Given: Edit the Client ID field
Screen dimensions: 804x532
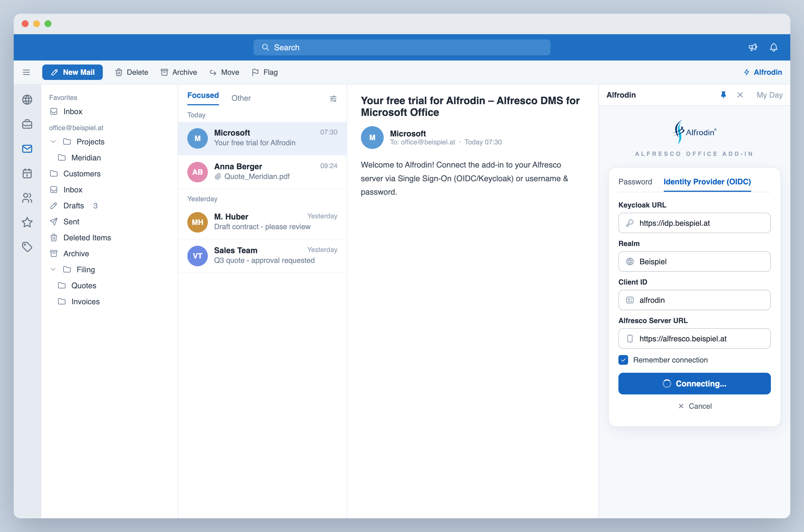Looking at the screenshot, I should [694, 300].
